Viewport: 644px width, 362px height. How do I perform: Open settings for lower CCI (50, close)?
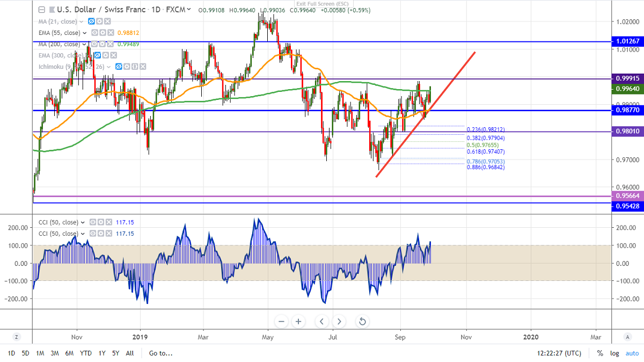click(x=101, y=234)
